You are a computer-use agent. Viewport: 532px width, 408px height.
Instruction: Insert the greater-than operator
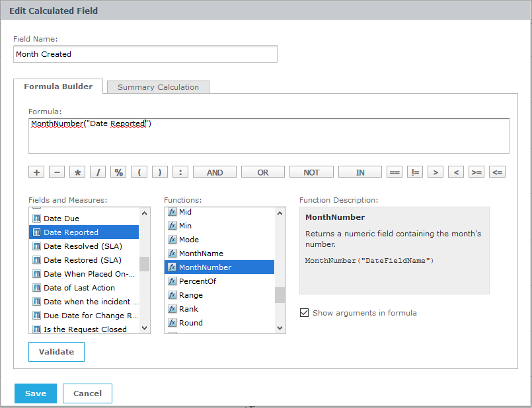coord(436,172)
